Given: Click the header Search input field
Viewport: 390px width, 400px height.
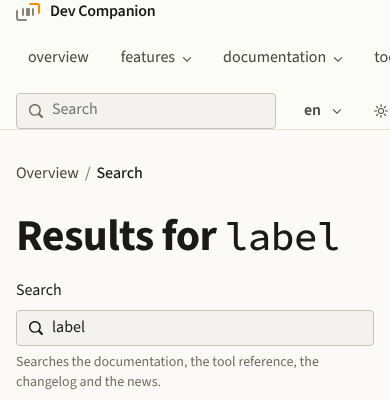Looking at the screenshot, I should coord(146,111).
